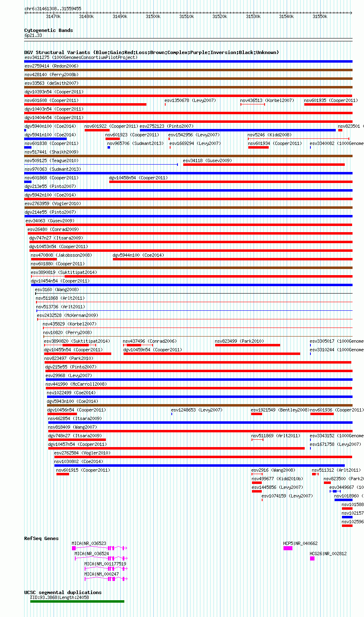This screenshot has height=617, width=364.
Task: Click the HCP5|NR_040662 magenta gene box
Action: [288, 548]
